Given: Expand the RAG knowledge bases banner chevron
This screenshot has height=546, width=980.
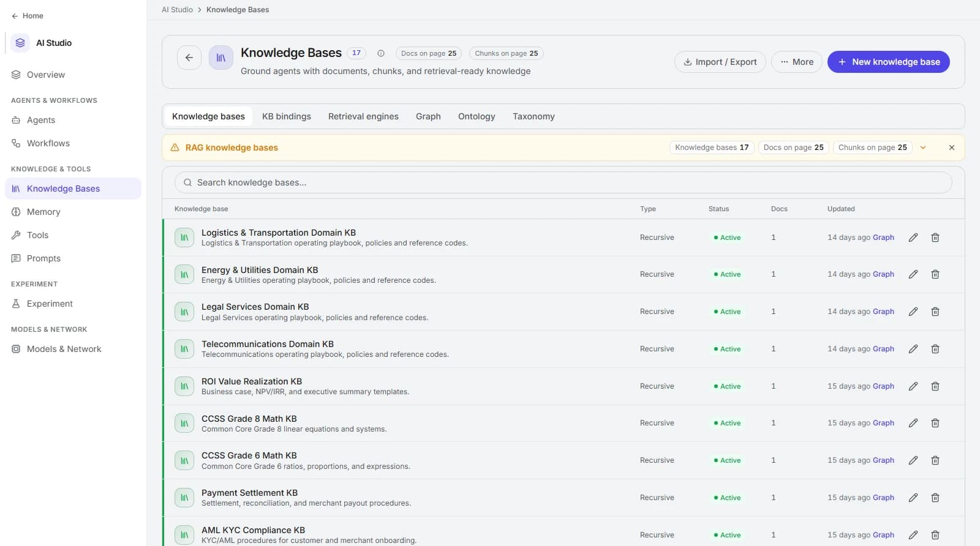Looking at the screenshot, I should click(923, 148).
